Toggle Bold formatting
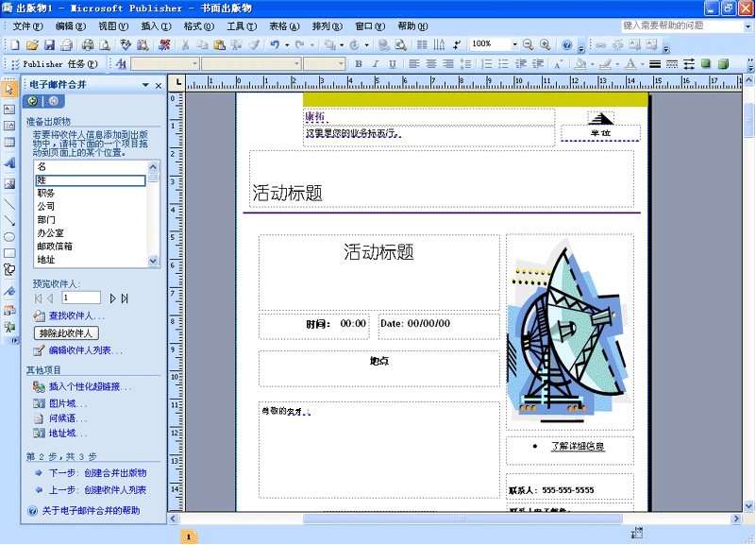The height and width of the screenshot is (545, 756). pyautogui.click(x=358, y=64)
